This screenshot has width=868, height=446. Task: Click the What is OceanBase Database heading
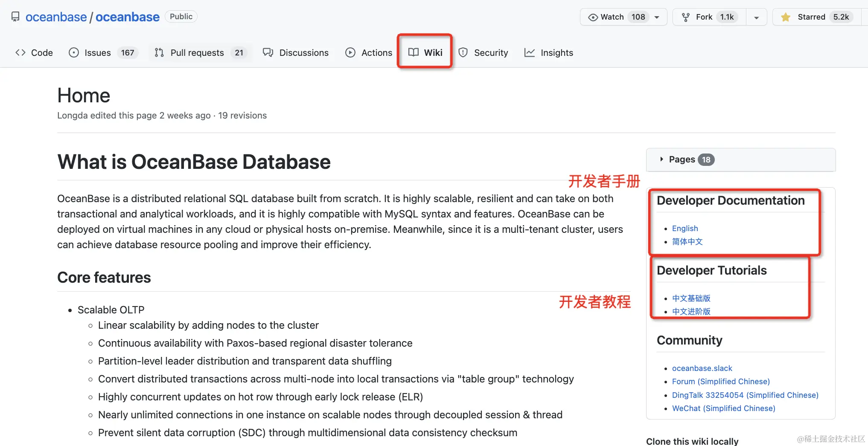(194, 162)
